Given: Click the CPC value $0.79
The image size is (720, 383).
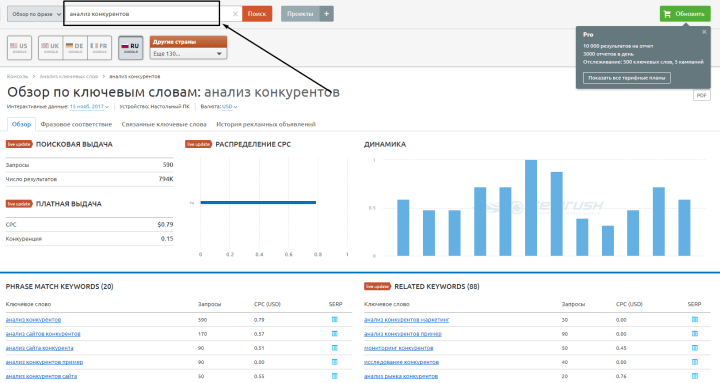Looking at the screenshot, I should click(x=165, y=225).
